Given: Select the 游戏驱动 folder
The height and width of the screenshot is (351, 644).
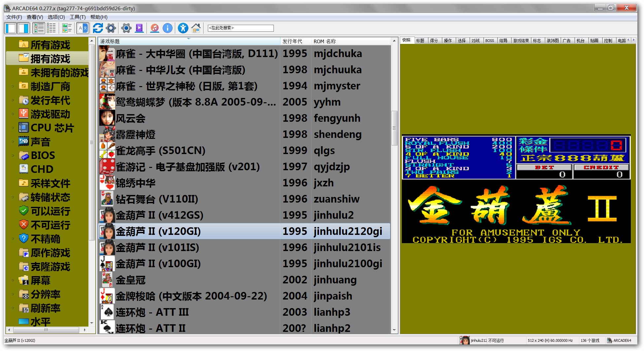Looking at the screenshot, I should (x=50, y=114).
